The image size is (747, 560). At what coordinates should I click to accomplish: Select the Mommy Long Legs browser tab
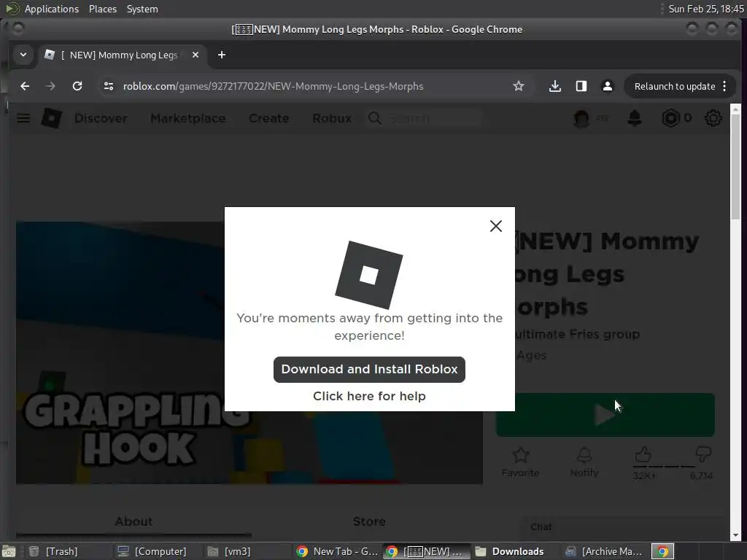(x=122, y=55)
